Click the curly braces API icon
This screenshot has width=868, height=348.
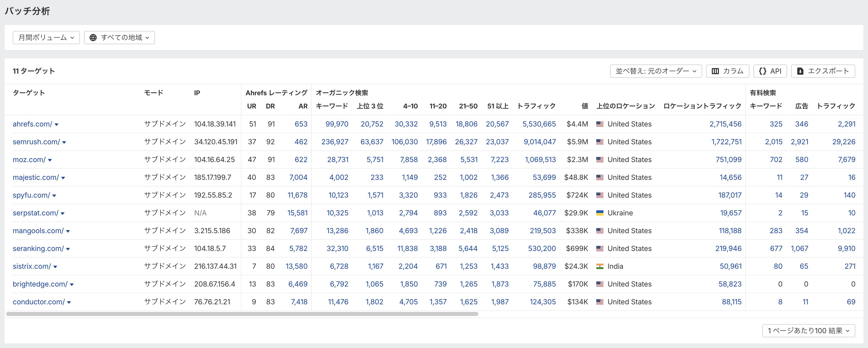pos(762,71)
